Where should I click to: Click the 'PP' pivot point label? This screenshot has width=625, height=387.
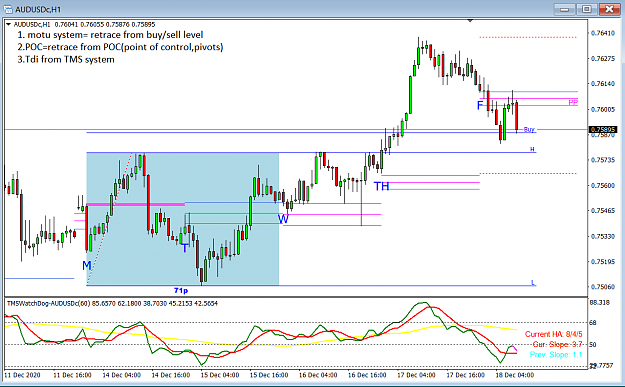pyautogui.click(x=573, y=103)
